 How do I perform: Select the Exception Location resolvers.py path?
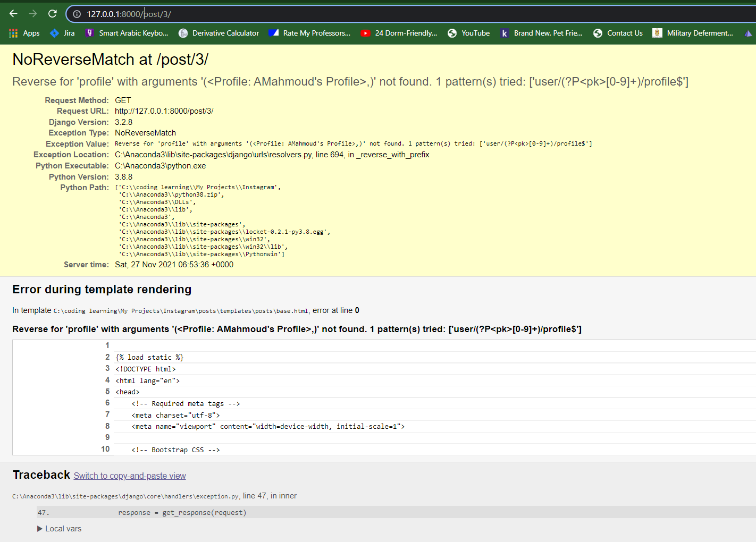tap(213, 155)
